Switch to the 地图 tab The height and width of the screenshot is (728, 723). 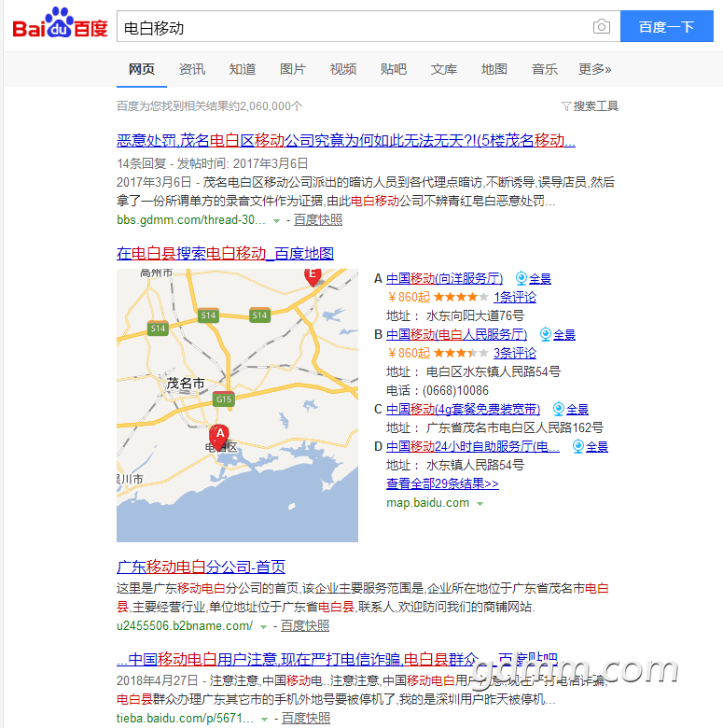pos(494,70)
